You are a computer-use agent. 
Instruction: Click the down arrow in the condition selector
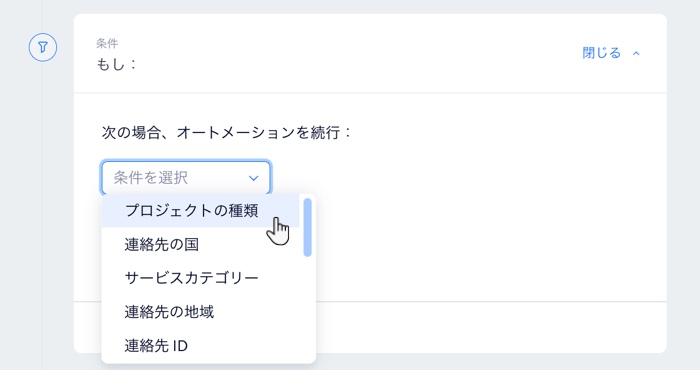[254, 178]
